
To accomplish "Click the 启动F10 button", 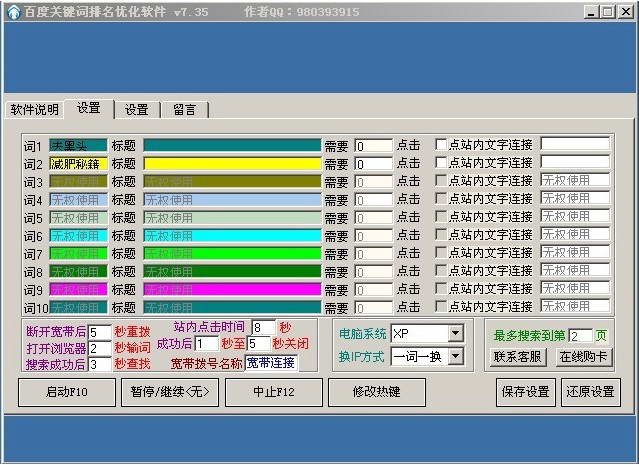I will 67,392.
